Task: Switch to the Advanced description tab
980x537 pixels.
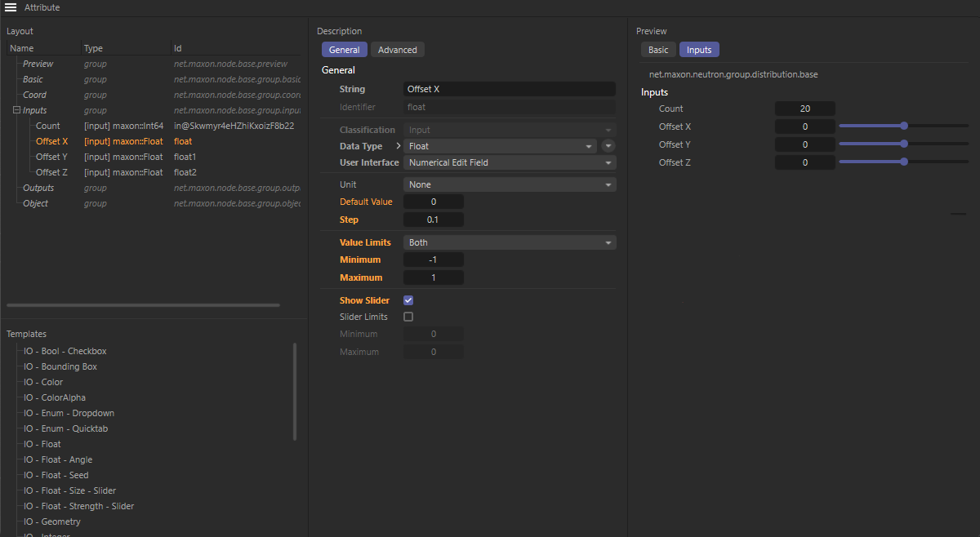Action: coord(398,50)
